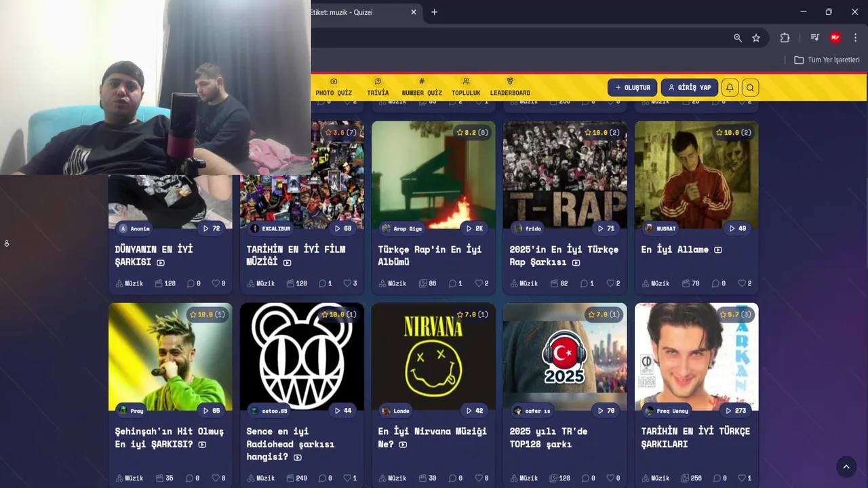The image size is (868, 488).
Task: Open the Chrome profile avatar
Action: point(835,38)
